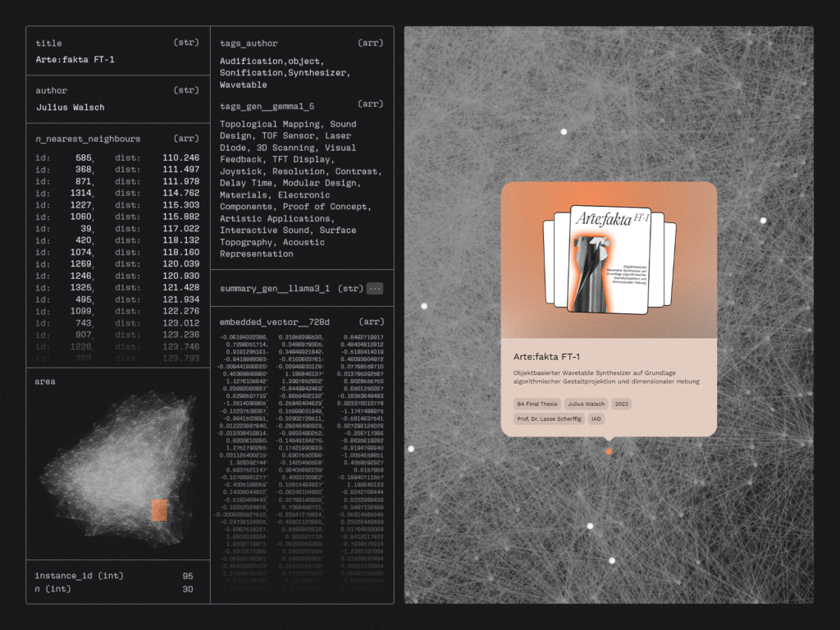
Task: Click the "2023" year tag
Action: (x=622, y=404)
